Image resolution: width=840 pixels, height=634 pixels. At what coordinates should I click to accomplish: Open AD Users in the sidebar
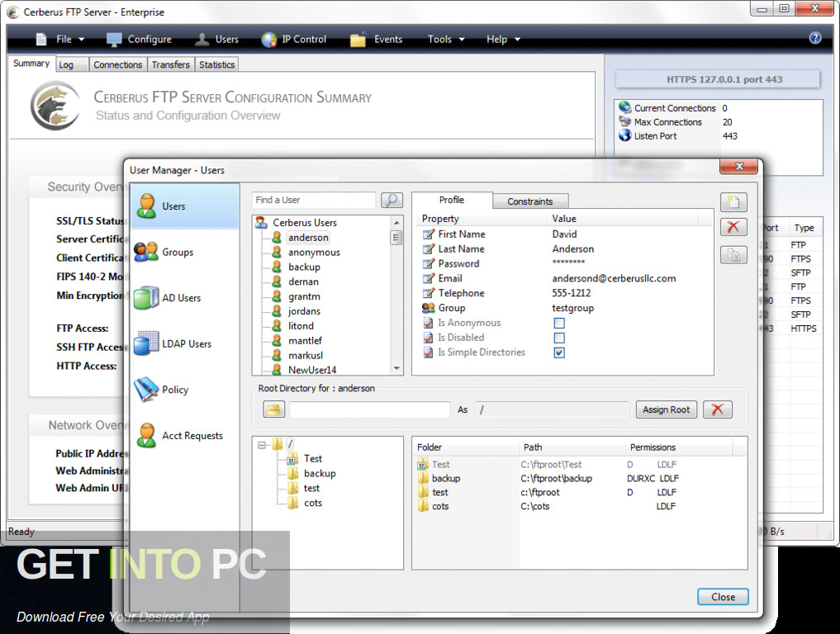pos(185,298)
